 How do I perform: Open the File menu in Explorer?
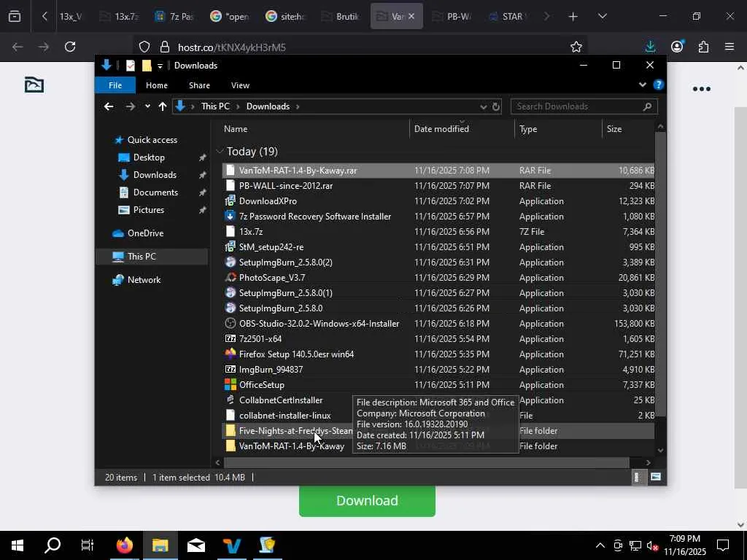[x=115, y=85]
